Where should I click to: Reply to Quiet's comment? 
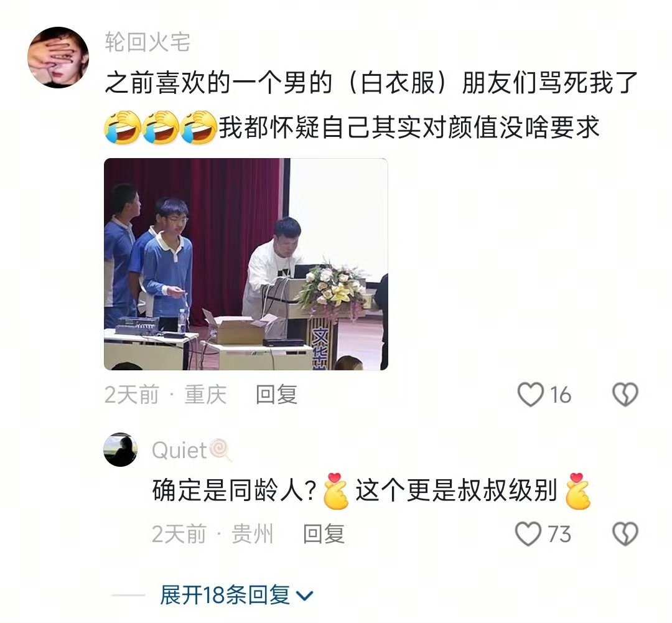pyautogui.click(x=324, y=534)
